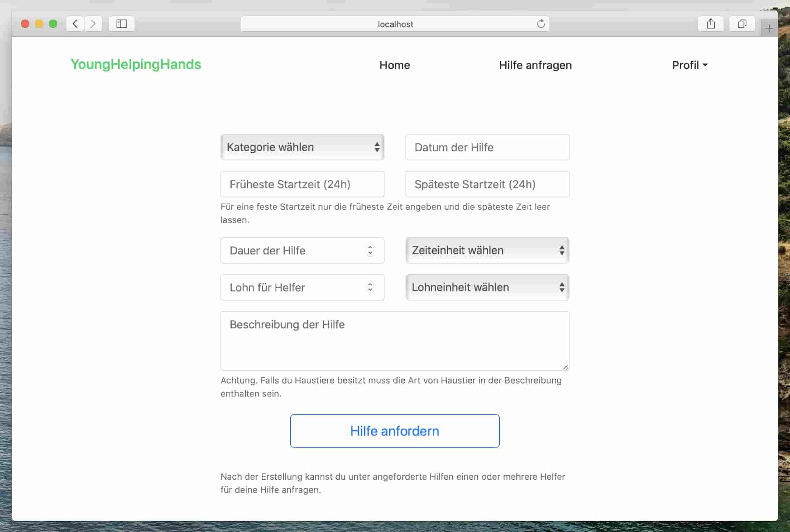Click the Safari back navigation arrow
This screenshot has width=790, height=532.
74,24
